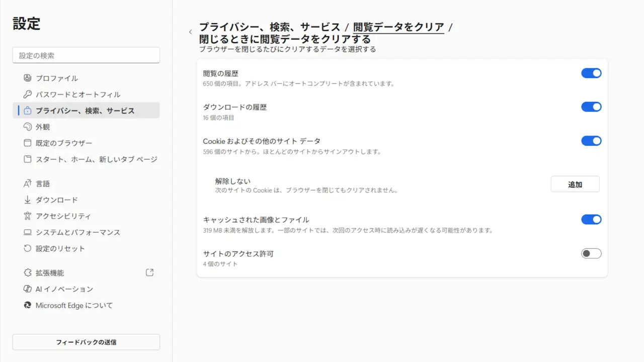Image resolution: width=644 pixels, height=362 pixels.
Task: Click the 閲覧データをクリア breadcrumb link
Action: pos(398,27)
